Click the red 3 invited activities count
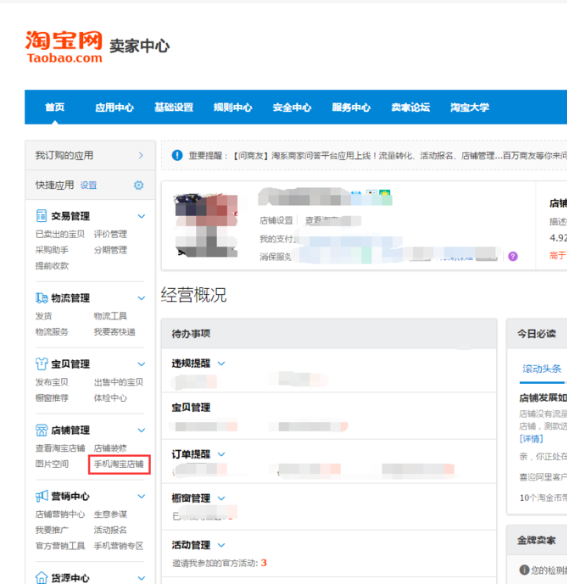Viewport: 567px width, 584px height. [x=264, y=562]
